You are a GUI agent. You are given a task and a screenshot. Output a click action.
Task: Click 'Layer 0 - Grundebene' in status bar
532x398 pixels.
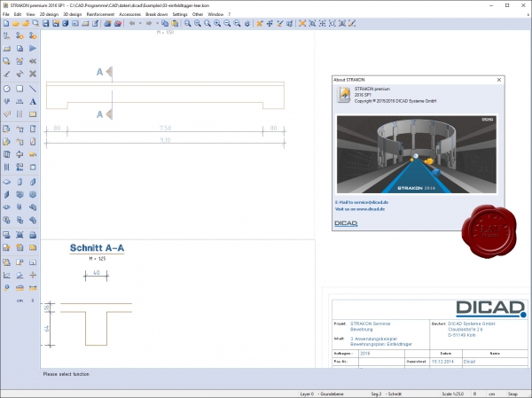coord(322,394)
